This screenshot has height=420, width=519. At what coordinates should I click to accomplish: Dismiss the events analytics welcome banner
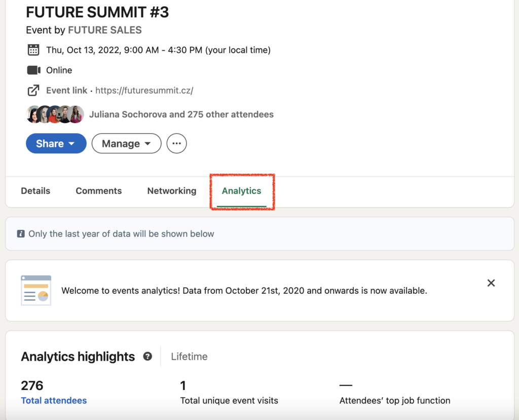point(491,283)
